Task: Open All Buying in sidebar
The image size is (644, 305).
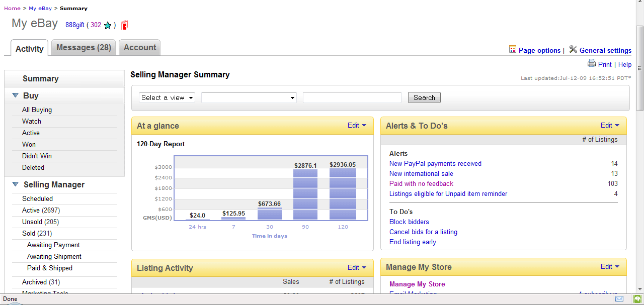Action: pyautogui.click(x=37, y=110)
